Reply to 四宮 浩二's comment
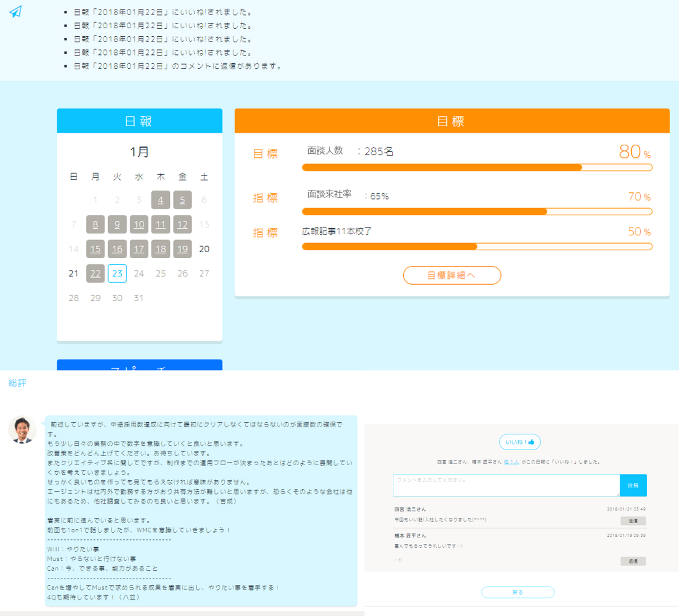Viewport: 679px width, 616px height. coord(633,521)
